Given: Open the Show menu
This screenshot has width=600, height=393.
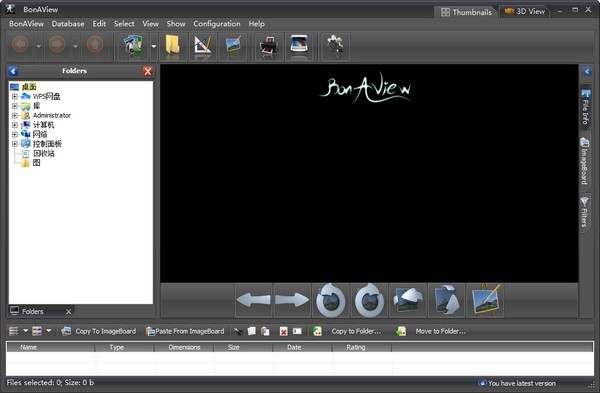Looking at the screenshot, I should [176, 24].
